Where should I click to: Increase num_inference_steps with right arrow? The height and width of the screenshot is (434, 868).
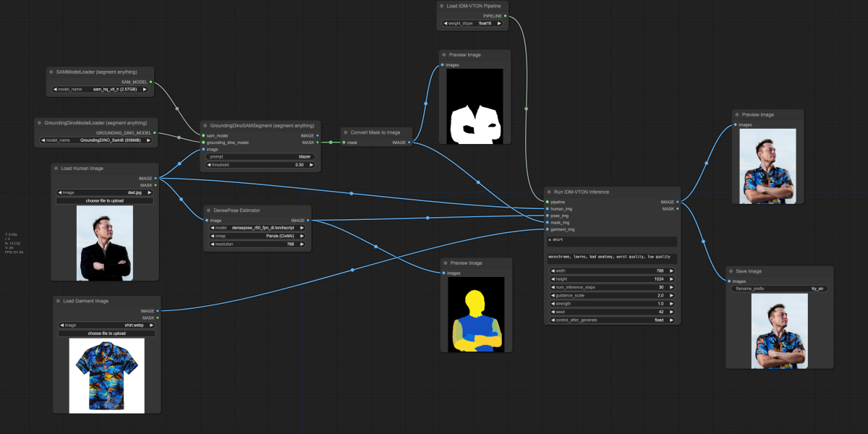[671, 287]
